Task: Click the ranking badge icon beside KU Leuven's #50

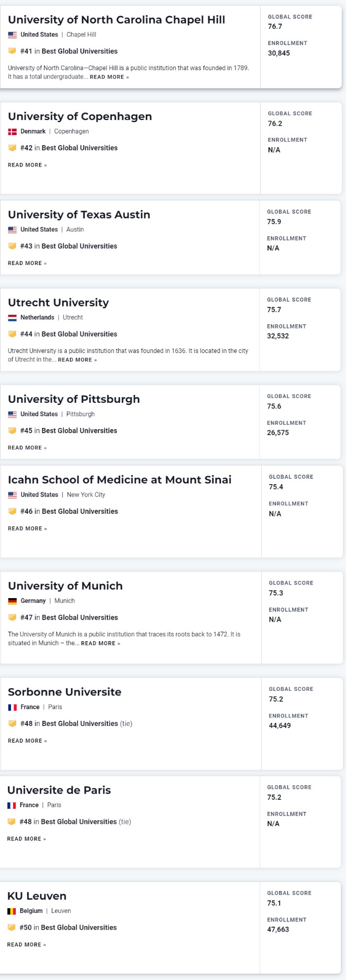Action: tap(13, 928)
